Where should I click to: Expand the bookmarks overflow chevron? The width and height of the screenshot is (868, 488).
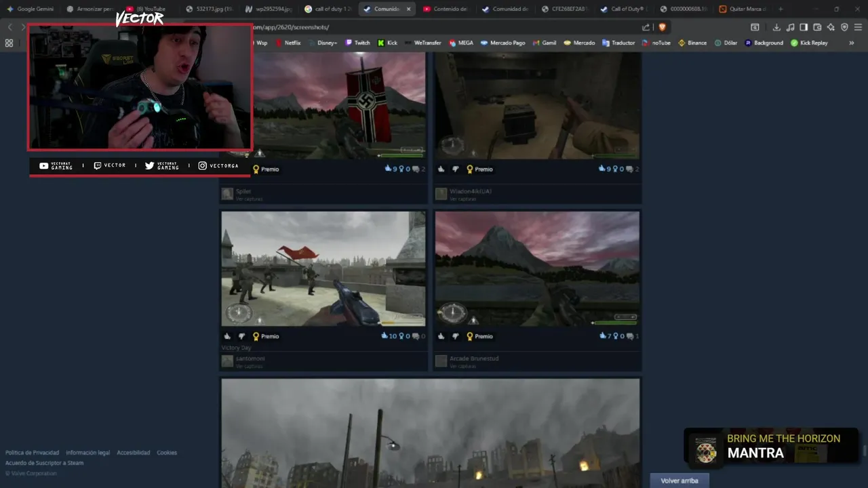pyautogui.click(x=851, y=43)
